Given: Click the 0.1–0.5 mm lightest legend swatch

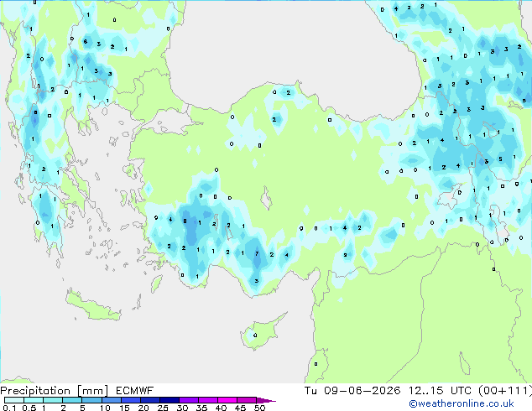Looking at the screenshot, I should 14,400.
